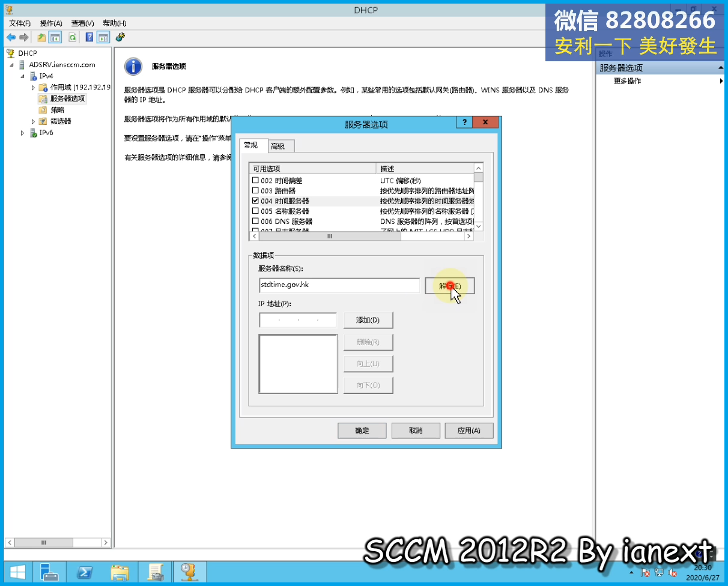Collapse the 服务器选项 actions section arrow
Screen dimensions: 728x586
pyautogui.click(x=721, y=68)
